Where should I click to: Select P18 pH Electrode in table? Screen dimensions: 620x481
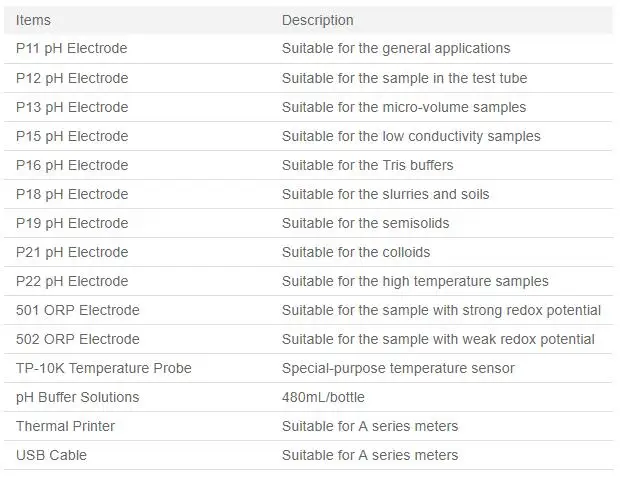[72, 194]
